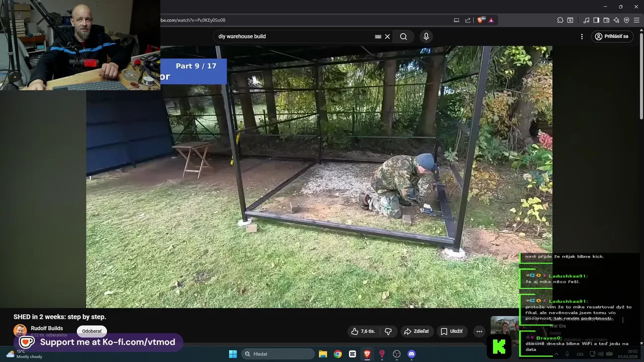Screen dimensions: 644x362
Task: Subscribe with the Odoberať button
Action: [92, 331]
